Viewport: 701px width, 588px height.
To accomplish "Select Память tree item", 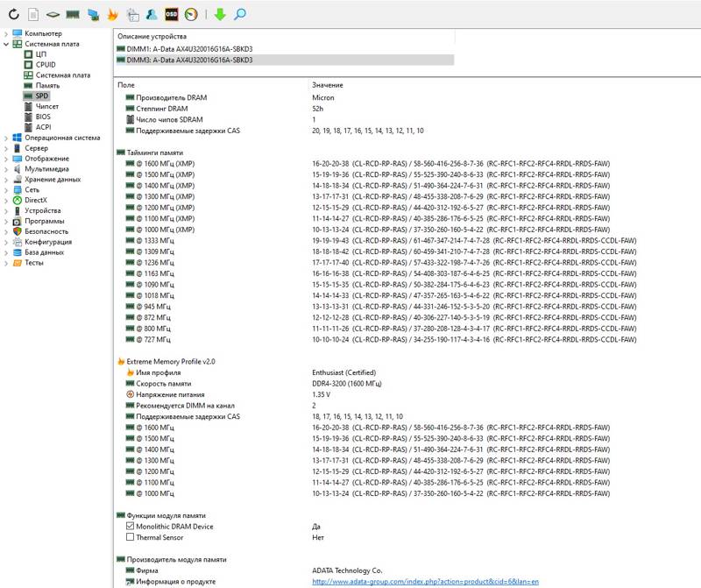I will 47,85.
